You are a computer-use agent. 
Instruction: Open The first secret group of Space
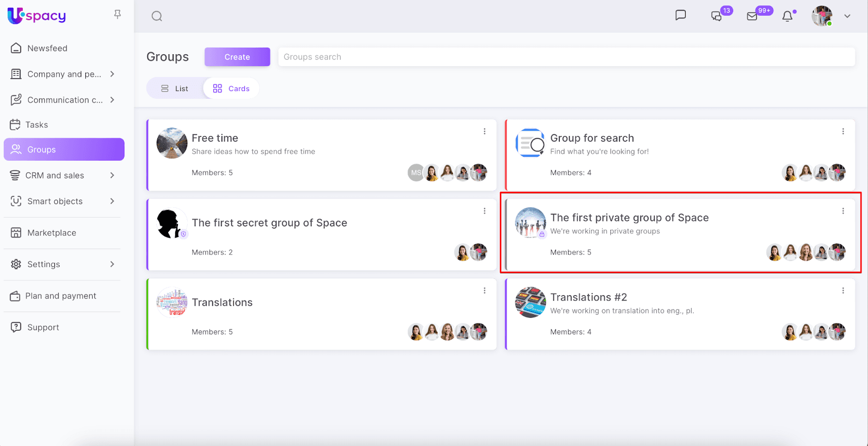coord(269,223)
